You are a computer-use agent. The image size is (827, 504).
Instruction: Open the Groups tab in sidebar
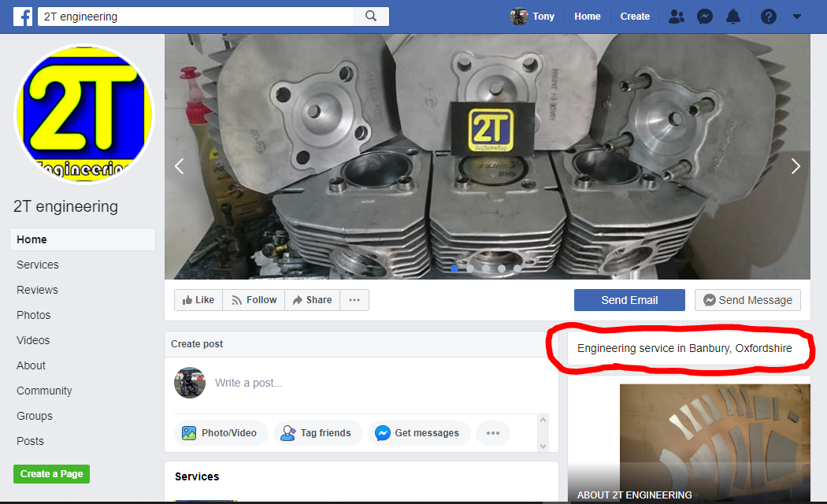pos(35,416)
